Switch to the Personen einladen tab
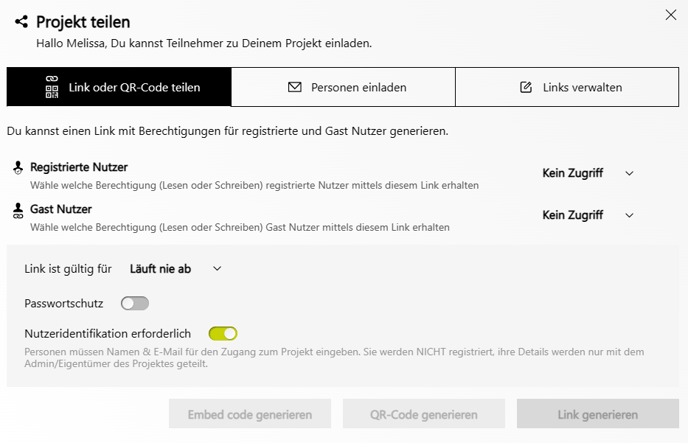The height and width of the screenshot is (443, 688). (343, 87)
